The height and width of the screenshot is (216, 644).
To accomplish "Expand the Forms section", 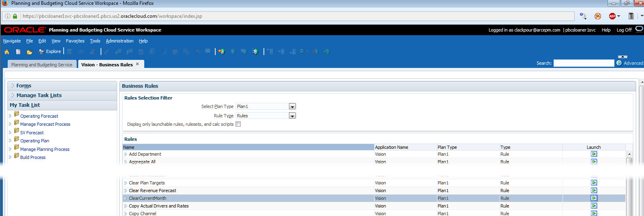I will tap(13, 86).
